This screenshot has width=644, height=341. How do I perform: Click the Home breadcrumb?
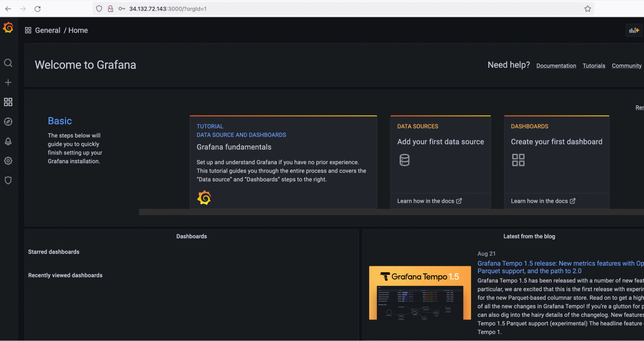(x=78, y=30)
